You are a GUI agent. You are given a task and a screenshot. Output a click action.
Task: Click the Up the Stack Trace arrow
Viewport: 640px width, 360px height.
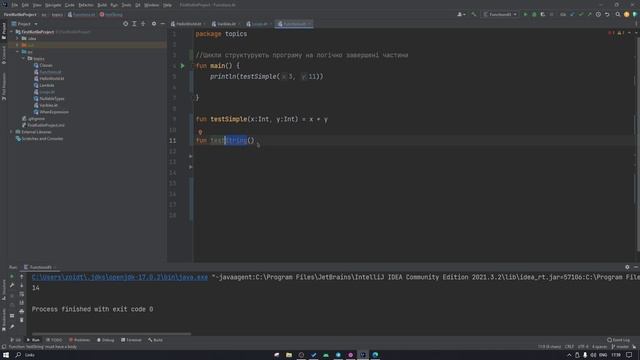(22, 277)
